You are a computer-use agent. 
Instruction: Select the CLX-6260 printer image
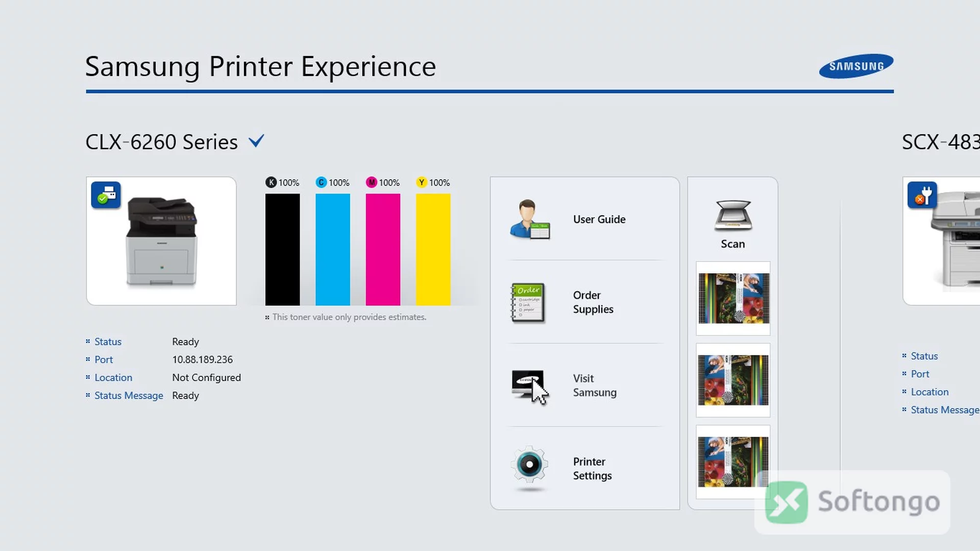161,241
